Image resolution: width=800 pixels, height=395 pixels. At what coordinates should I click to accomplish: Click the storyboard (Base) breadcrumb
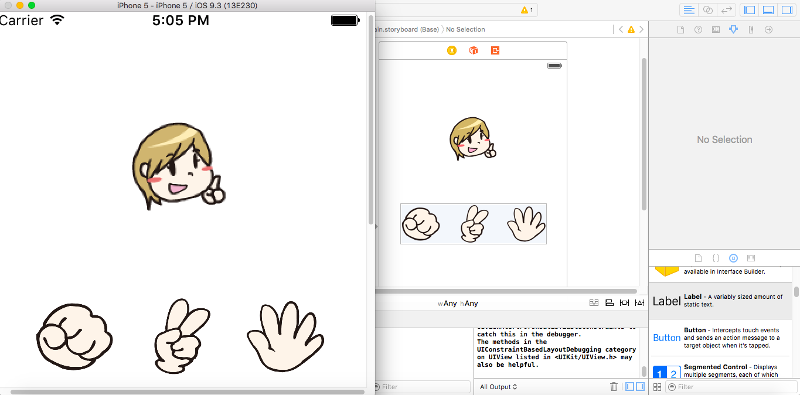click(x=407, y=30)
